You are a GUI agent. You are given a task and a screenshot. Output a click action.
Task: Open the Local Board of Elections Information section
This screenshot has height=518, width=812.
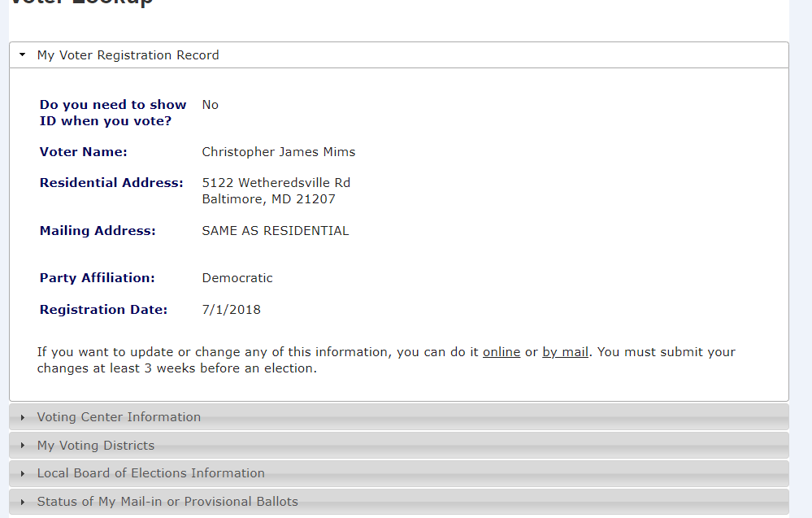[399, 473]
